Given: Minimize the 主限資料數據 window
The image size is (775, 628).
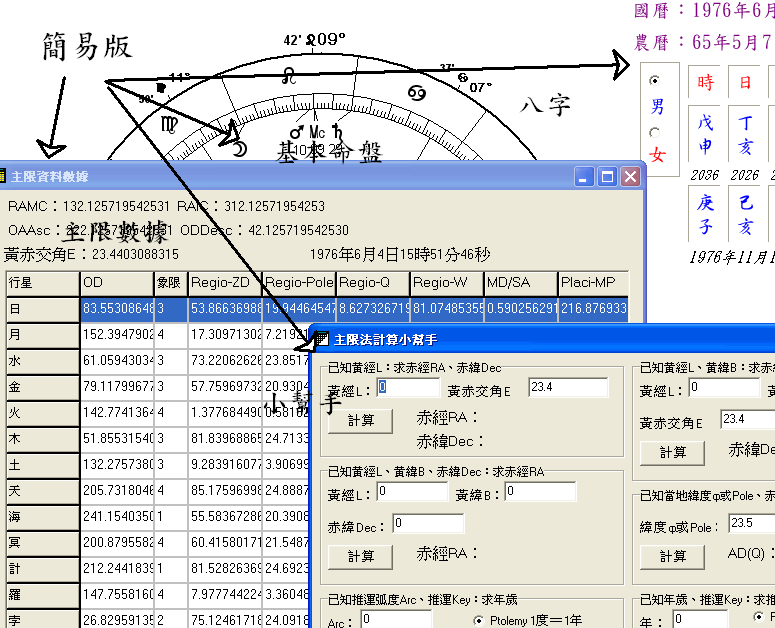Looking at the screenshot, I should [585, 176].
